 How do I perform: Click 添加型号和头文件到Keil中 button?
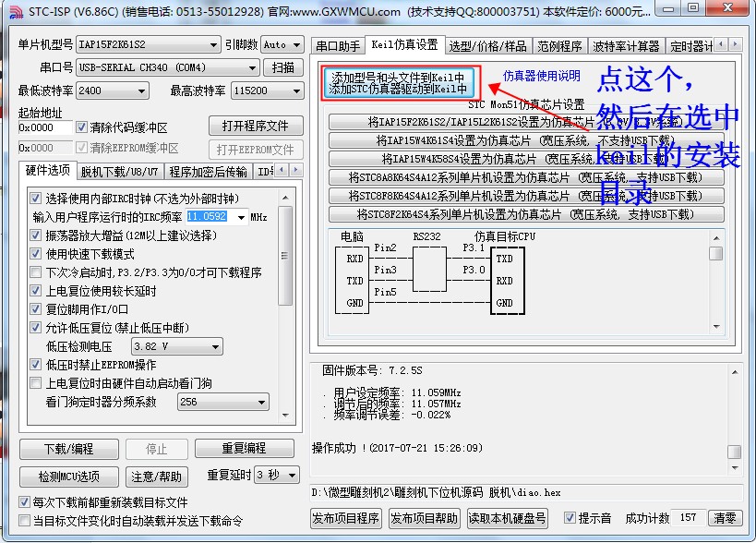tap(398, 83)
